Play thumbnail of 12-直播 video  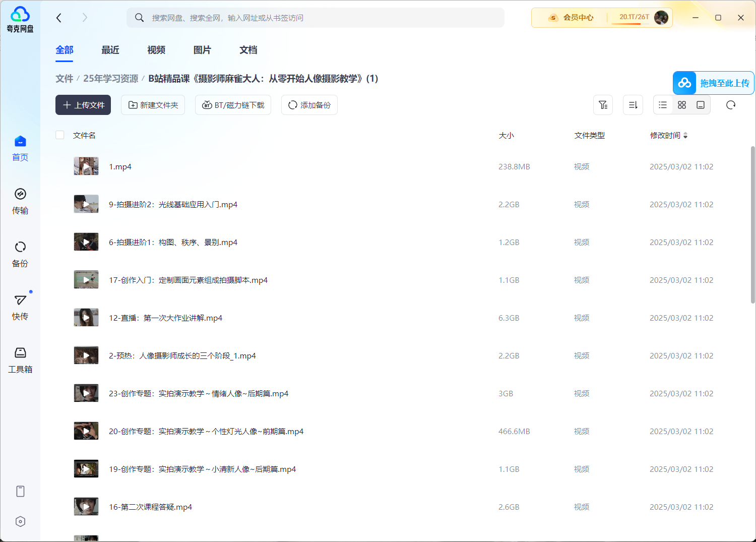tap(86, 317)
